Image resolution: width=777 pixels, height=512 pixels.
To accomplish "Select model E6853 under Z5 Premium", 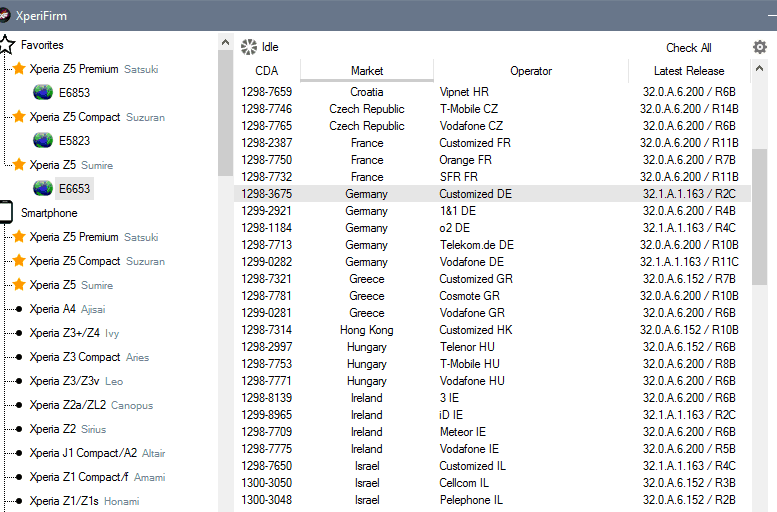I will (x=74, y=93).
